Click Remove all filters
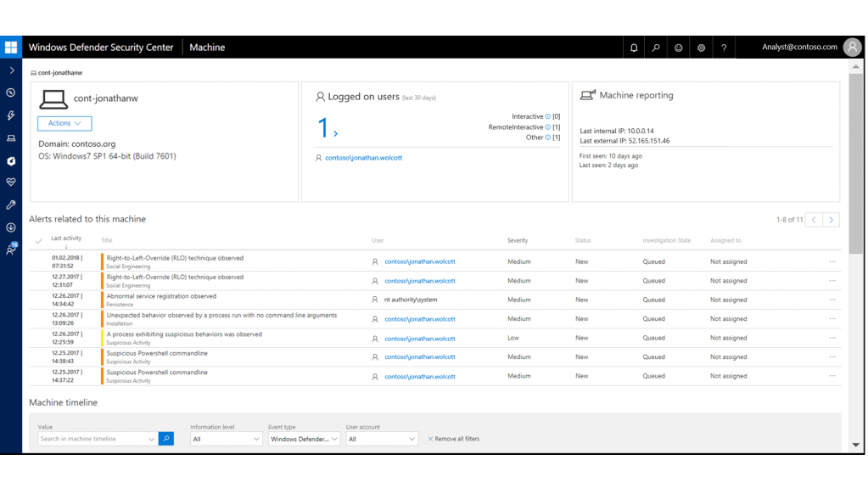The height and width of the screenshot is (488, 868). (x=453, y=439)
